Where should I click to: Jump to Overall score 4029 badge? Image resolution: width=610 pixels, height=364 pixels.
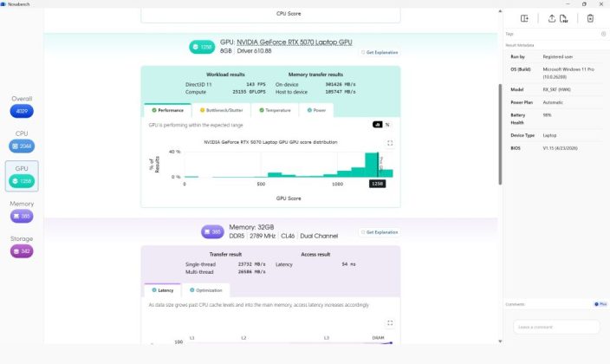pyautogui.click(x=22, y=111)
